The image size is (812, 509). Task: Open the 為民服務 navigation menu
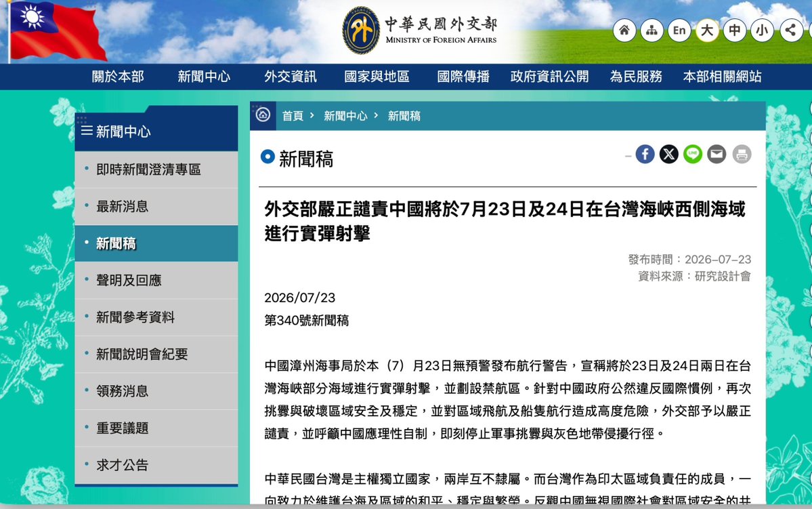(x=636, y=77)
